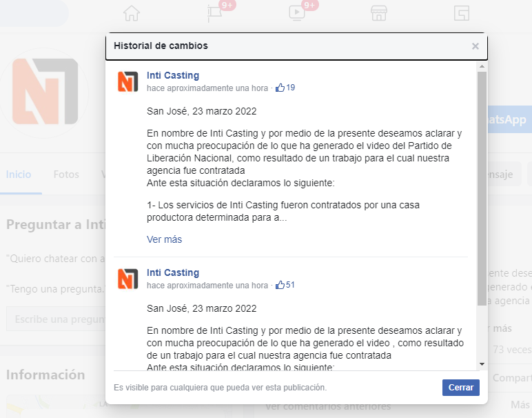Open the second Inti Casting name link
The width and height of the screenshot is (532, 418).
[173, 273]
